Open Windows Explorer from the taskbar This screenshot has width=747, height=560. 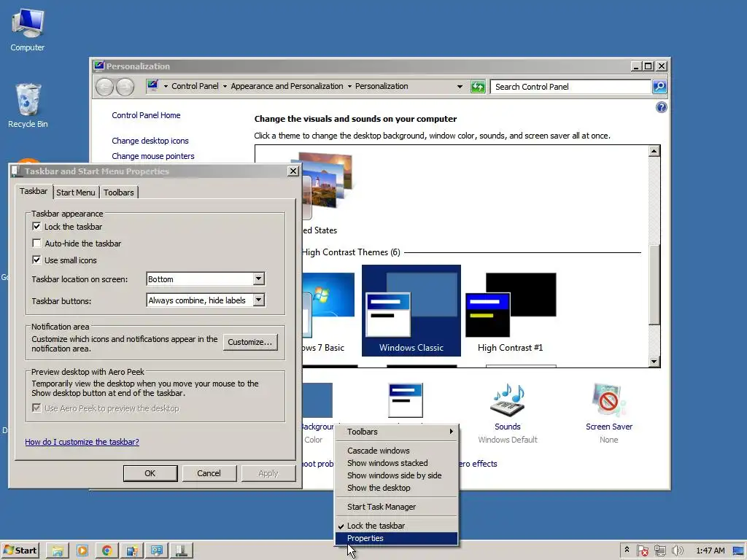[x=58, y=551]
